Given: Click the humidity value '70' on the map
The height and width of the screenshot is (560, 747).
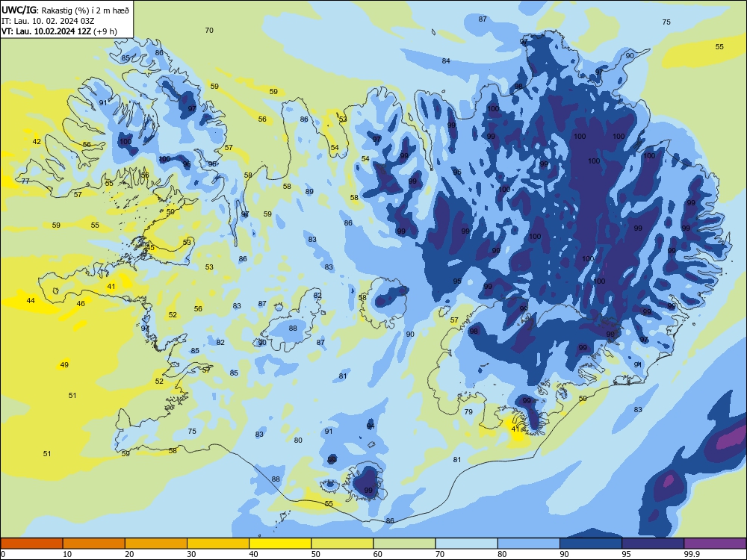Looking at the screenshot, I should 209,30.
